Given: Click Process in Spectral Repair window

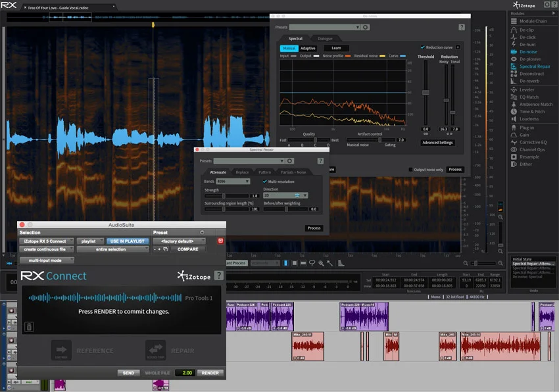Looking at the screenshot, I should [314, 228].
